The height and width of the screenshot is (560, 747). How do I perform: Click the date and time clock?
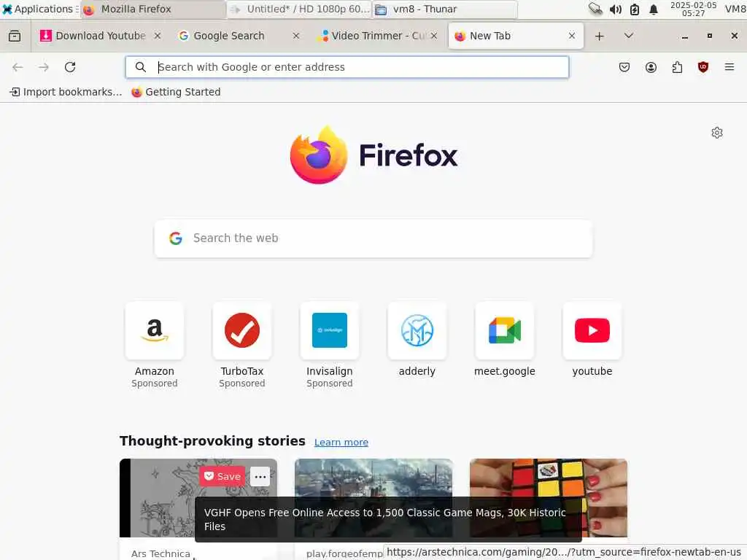[x=693, y=9]
